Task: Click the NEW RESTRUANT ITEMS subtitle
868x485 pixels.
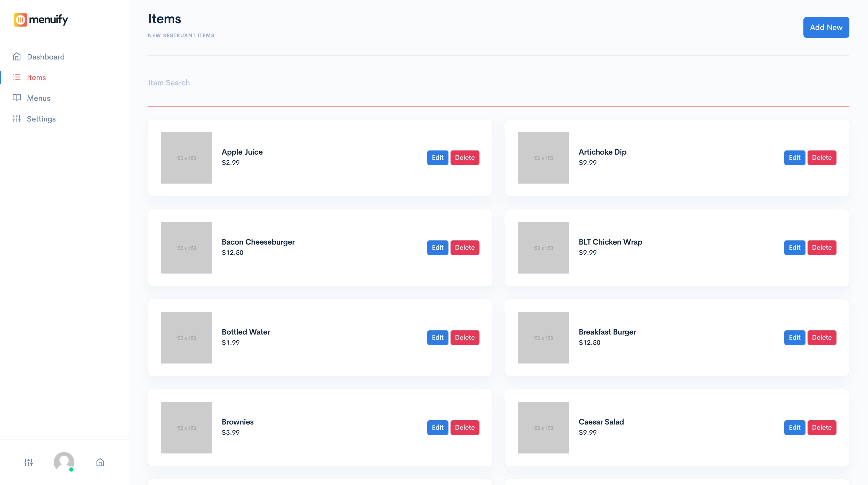Action: click(x=181, y=35)
